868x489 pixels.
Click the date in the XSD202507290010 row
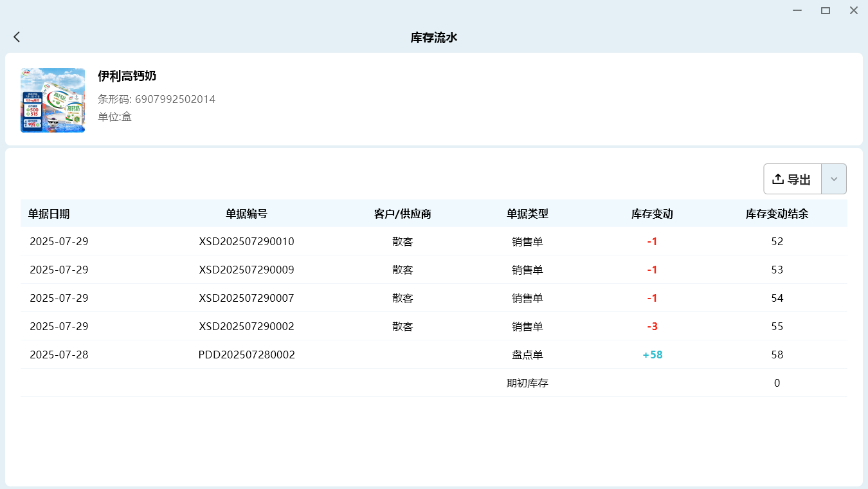point(59,242)
